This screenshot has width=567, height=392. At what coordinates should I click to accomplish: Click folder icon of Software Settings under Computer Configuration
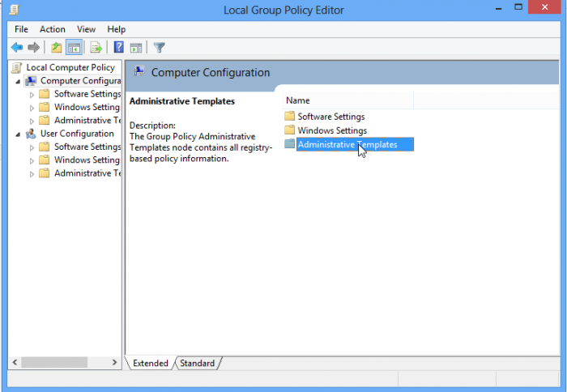[45, 94]
